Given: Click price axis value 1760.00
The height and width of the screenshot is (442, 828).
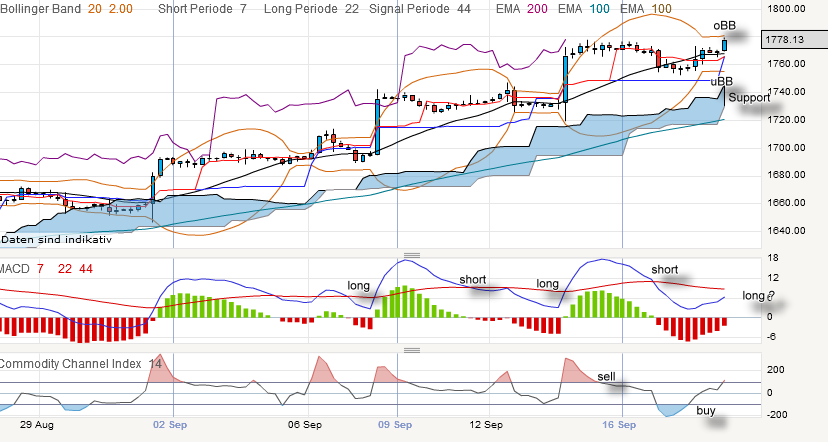Looking at the screenshot, I should coord(786,64).
